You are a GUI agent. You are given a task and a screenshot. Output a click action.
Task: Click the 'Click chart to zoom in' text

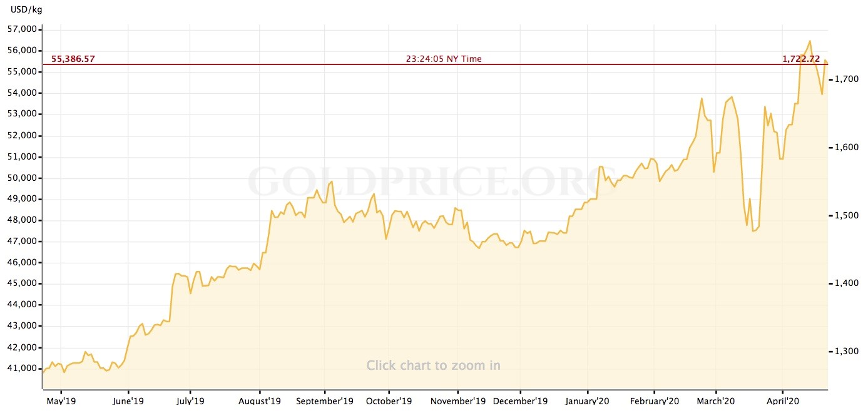pos(433,365)
